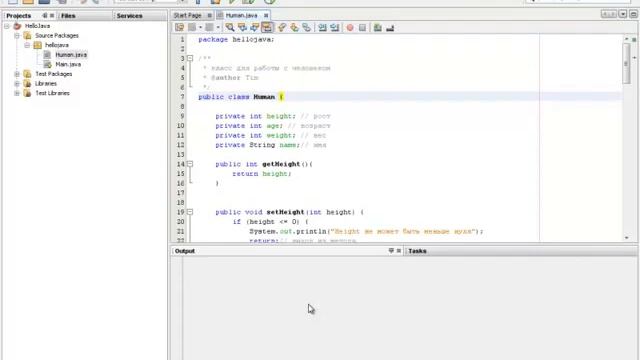Expand the Libraries node
The height and width of the screenshot is (360, 640).
pyautogui.click(x=17, y=83)
